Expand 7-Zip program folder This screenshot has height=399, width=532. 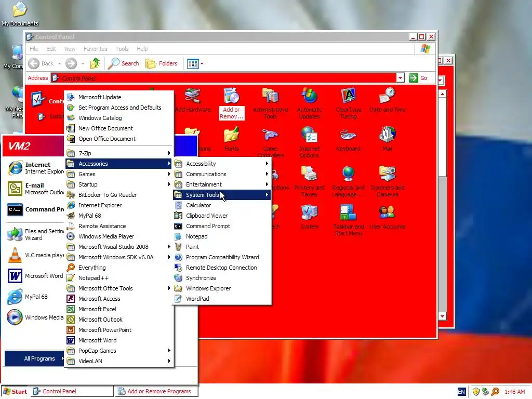click(119, 153)
